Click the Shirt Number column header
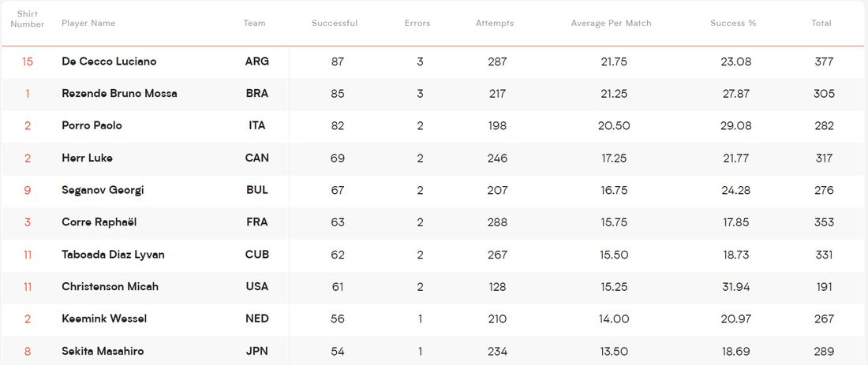Image resolution: width=868 pixels, height=365 pixels. pyautogui.click(x=28, y=19)
